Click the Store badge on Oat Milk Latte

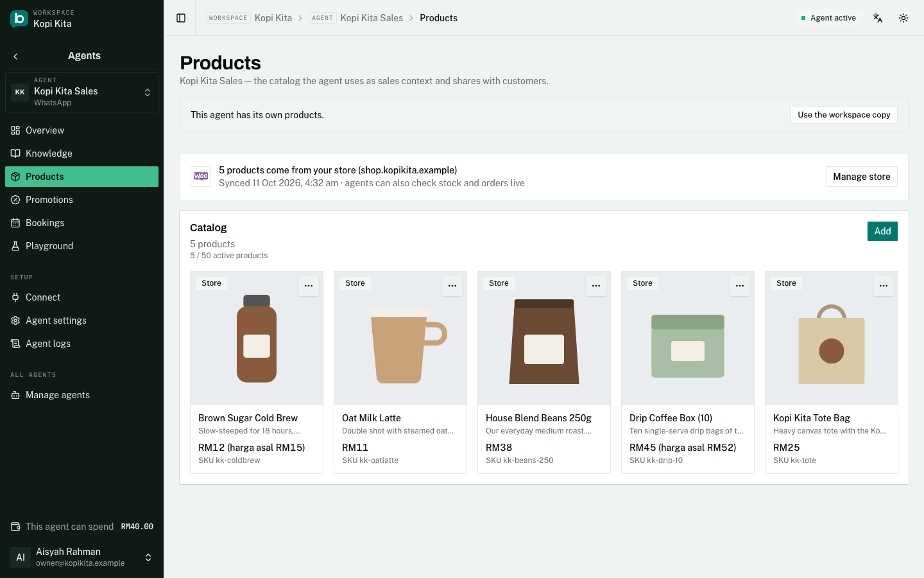(x=355, y=283)
